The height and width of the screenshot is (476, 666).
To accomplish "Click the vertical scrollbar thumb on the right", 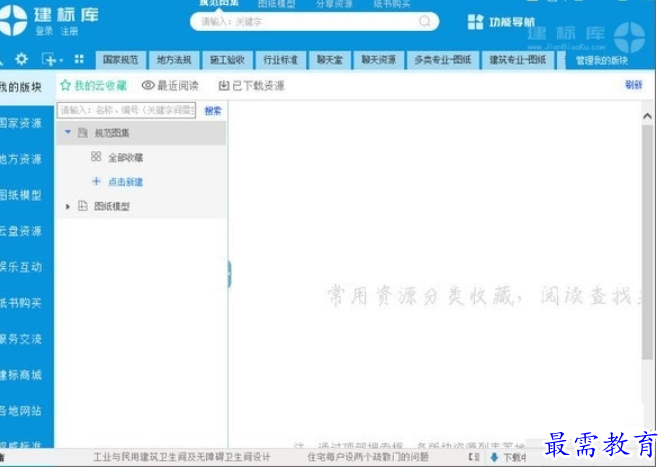I will [647, 242].
